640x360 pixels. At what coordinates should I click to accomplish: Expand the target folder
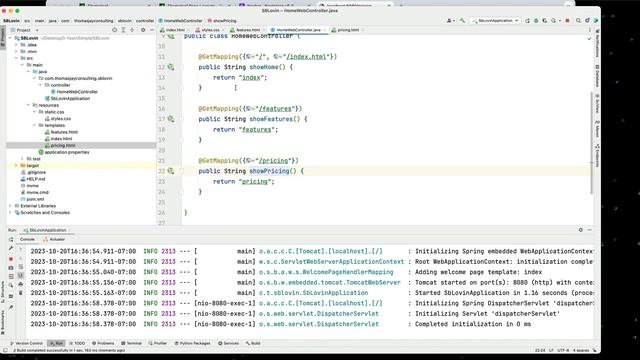point(16,165)
